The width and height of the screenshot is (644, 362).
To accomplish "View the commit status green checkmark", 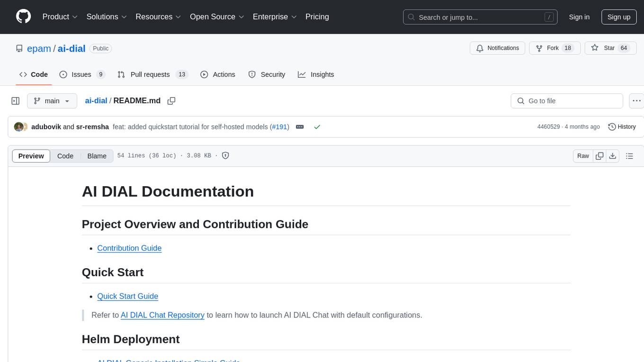I will click(x=317, y=127).
